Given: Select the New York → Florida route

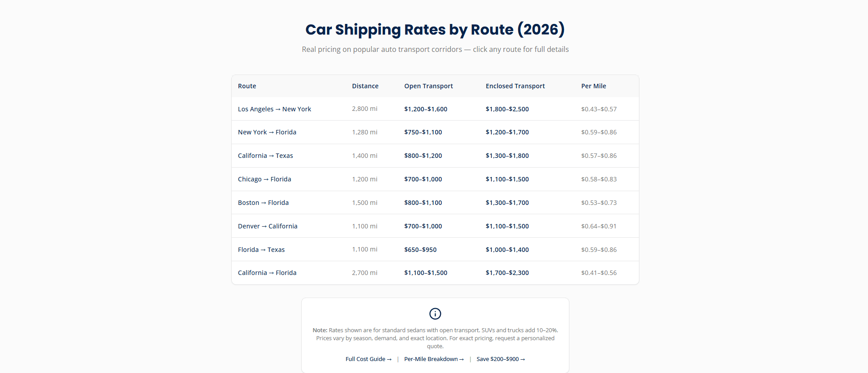Looking at the screenshot, I should [x=267, y=132].
